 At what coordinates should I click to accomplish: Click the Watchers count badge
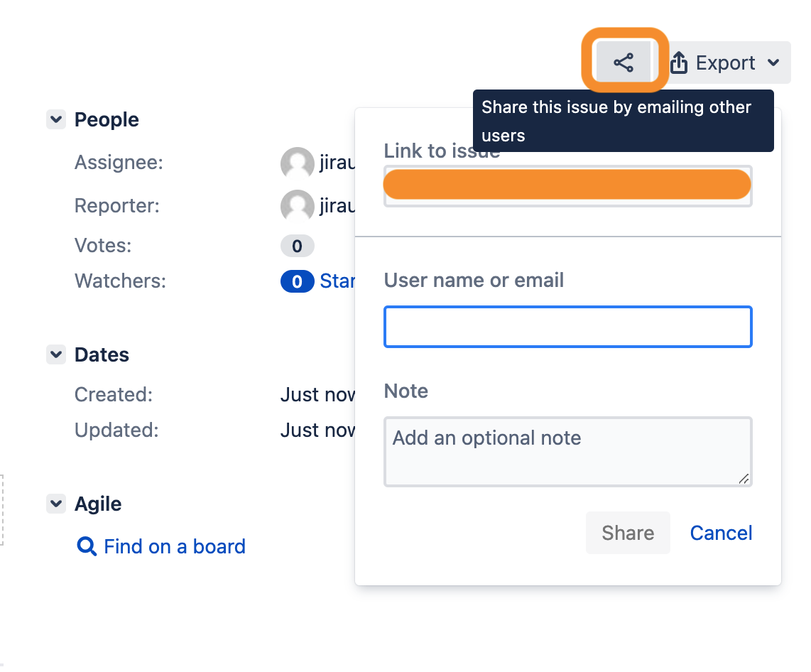click(x=297, y=281)
